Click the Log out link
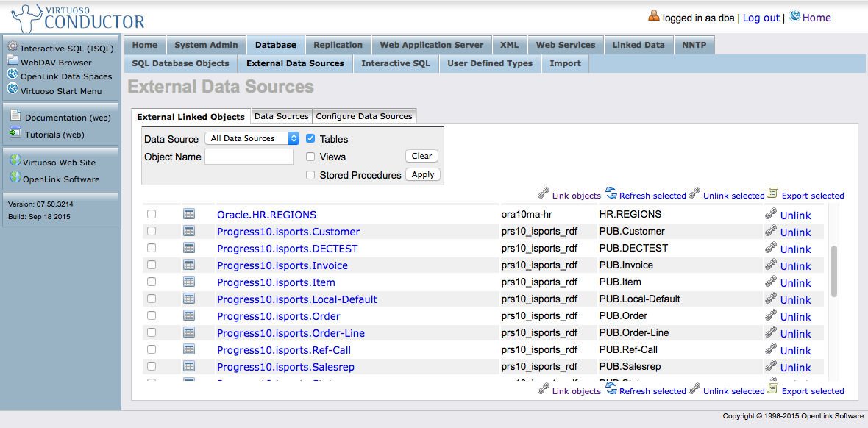The image size is (868, 428). (761, 18)
